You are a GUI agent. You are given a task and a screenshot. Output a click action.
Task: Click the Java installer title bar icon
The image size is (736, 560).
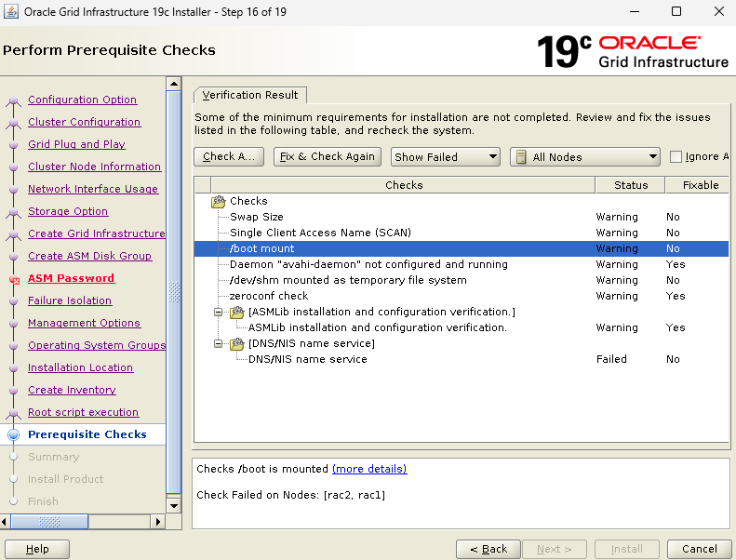pos(11,12)
